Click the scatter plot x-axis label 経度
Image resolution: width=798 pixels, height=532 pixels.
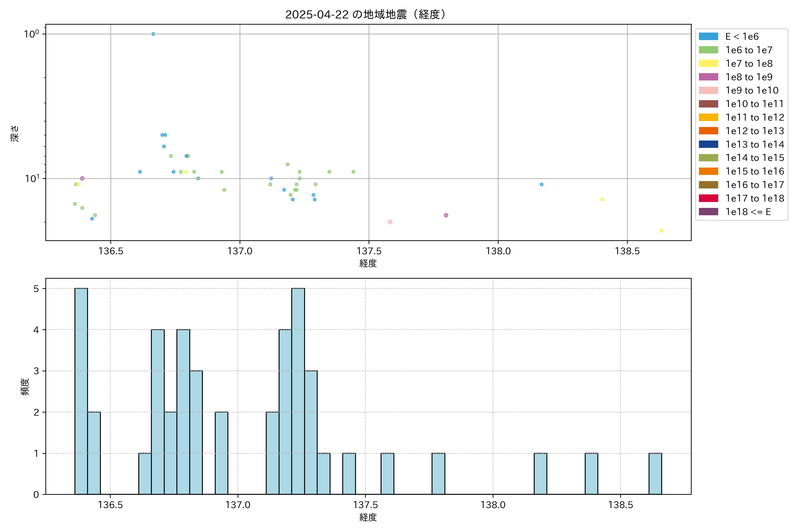point(368,263)
